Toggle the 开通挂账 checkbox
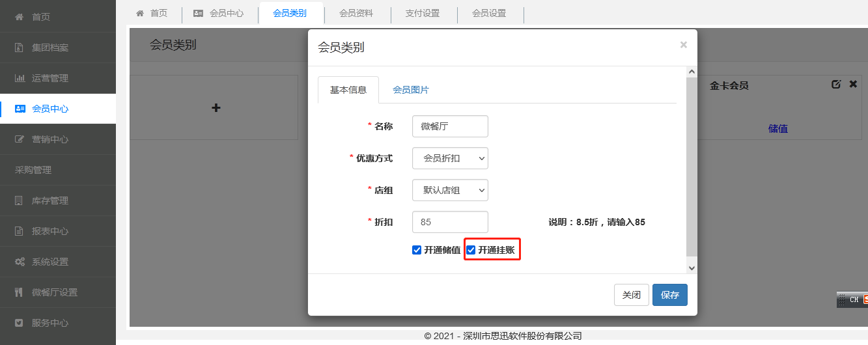Image resolution: width=868 pixels, height=345 pixels. point(471,250)
